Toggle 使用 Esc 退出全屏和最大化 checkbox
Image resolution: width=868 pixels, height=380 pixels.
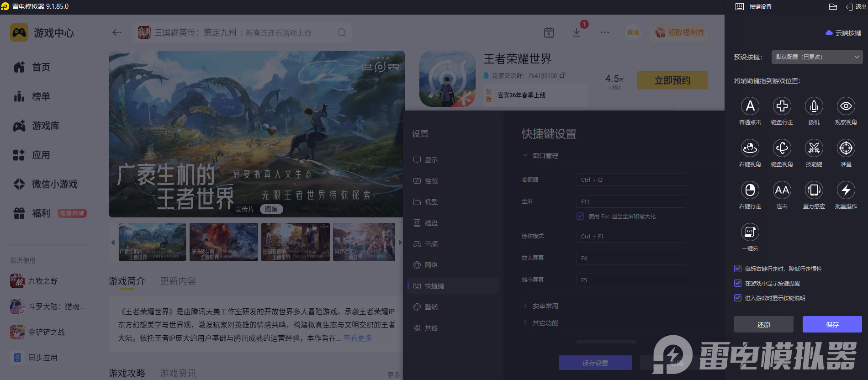[x=580, y=216]
